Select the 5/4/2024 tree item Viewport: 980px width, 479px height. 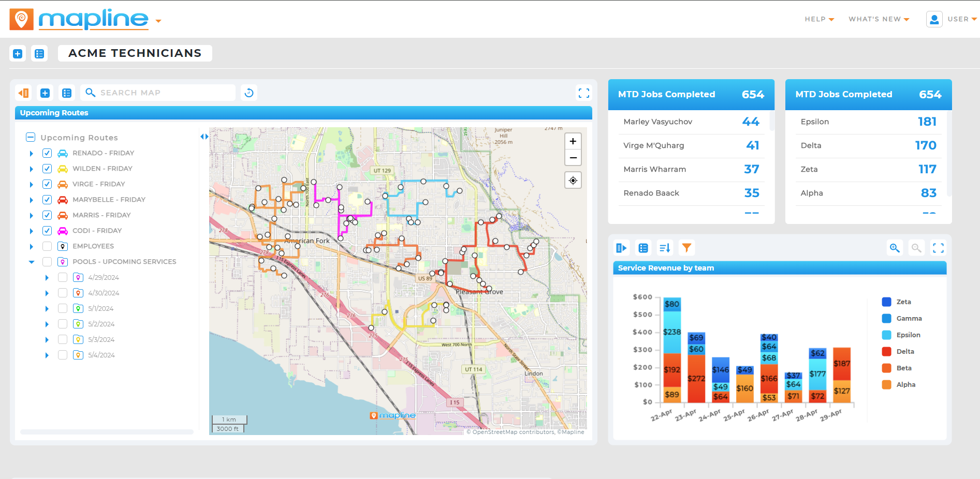click(101, 355)
